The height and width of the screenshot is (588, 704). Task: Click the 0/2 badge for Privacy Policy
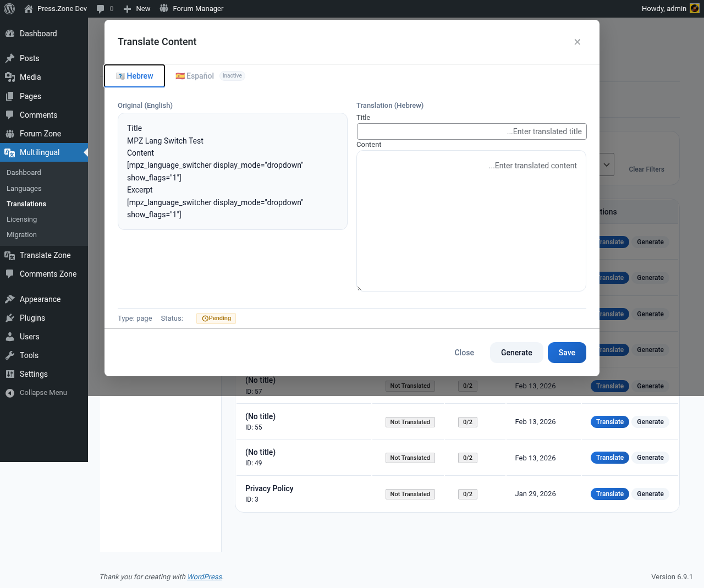(x=468, y=494)
